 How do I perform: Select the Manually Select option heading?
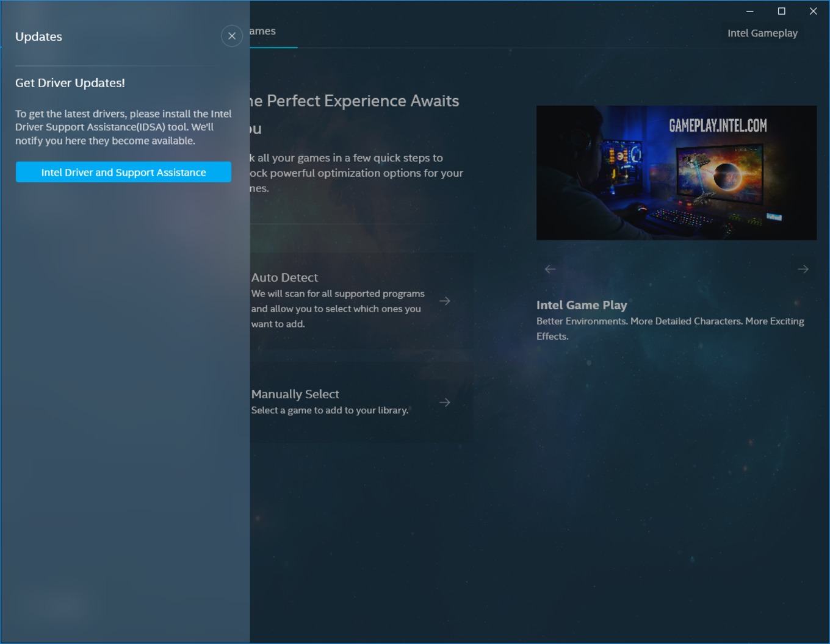click(x=295, y=394)
